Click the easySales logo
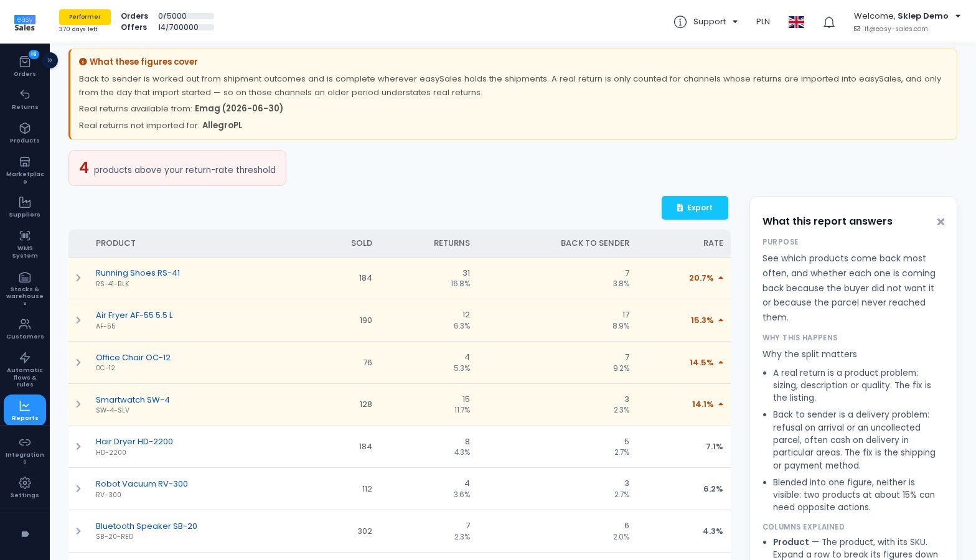The height and width of the screenshot is (560, 976). click(25, 24)
